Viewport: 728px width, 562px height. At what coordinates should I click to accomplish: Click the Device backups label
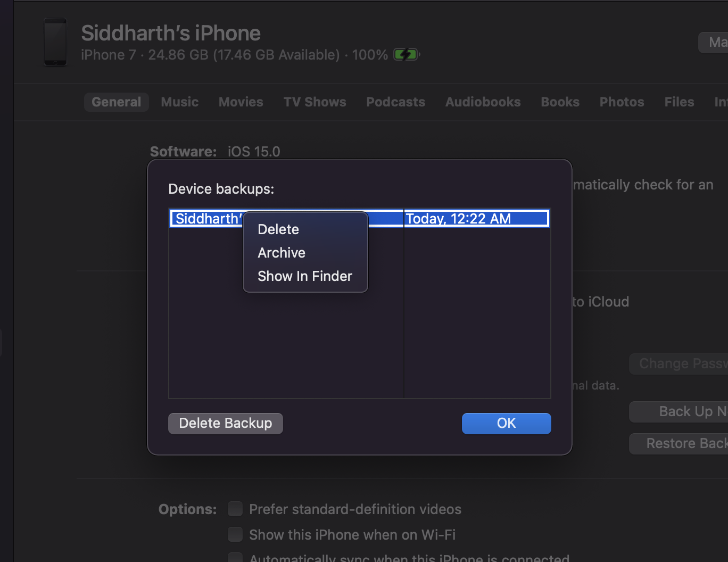[x=221, y=189]
